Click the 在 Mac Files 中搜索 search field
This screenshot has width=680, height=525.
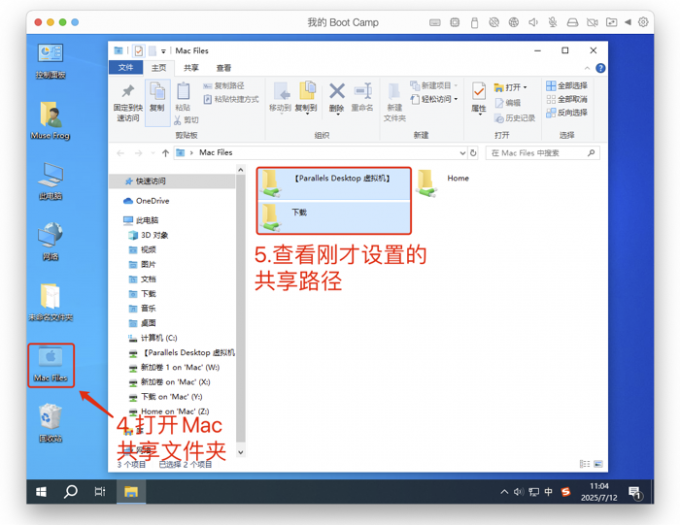tap(543, 153)
